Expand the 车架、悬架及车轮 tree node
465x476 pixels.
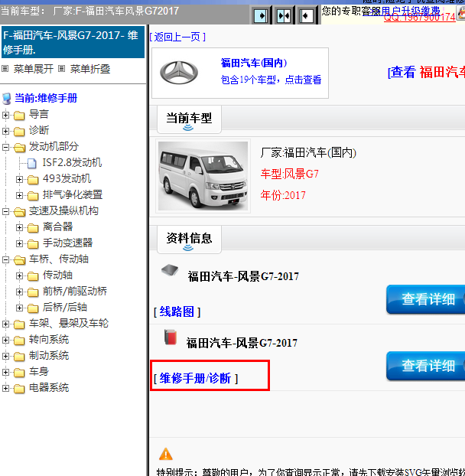pos(5,324)
